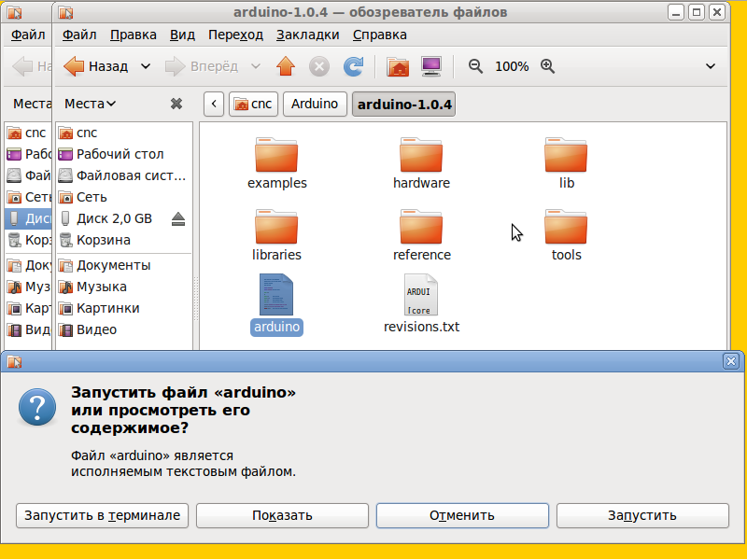Select Диск in background window sidebar

click(29, 218)
